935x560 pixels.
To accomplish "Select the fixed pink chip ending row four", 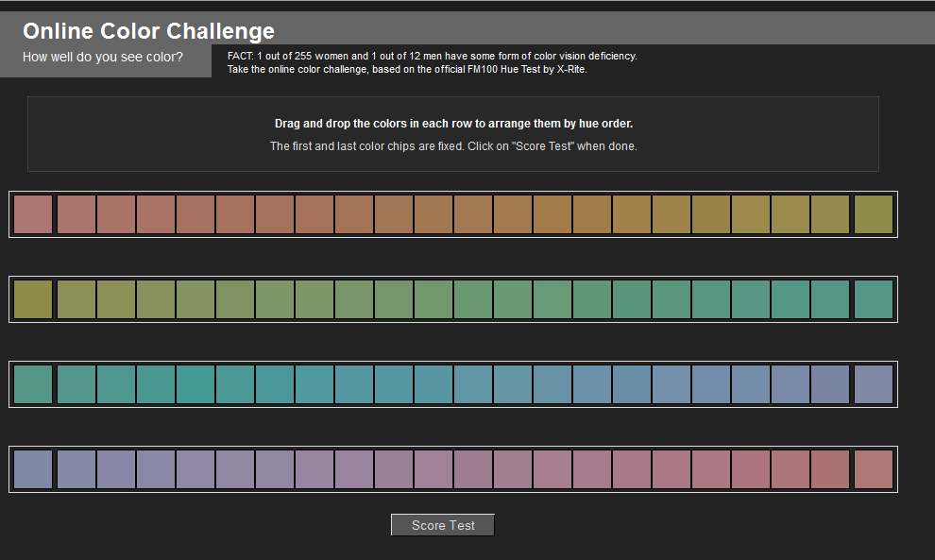I will pyautogui.click(x=873, y=469).
